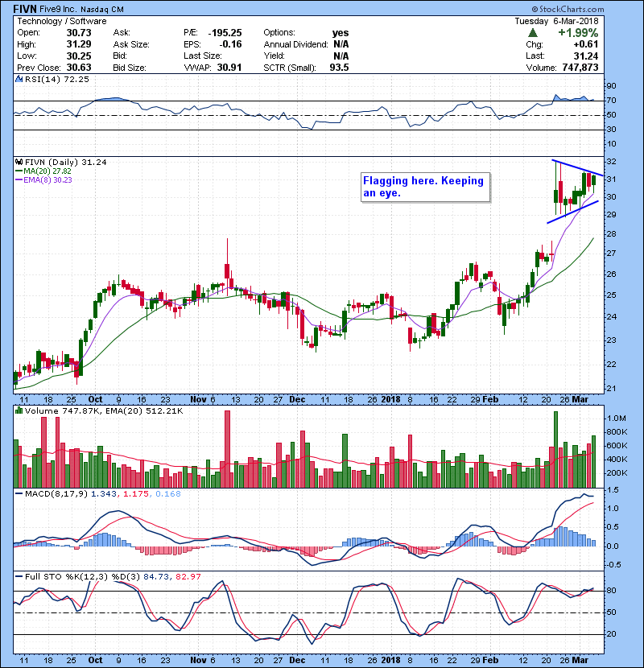Click the purple EMA(8) legend line marker
This screenshot has height=668, width=644.
19,179
